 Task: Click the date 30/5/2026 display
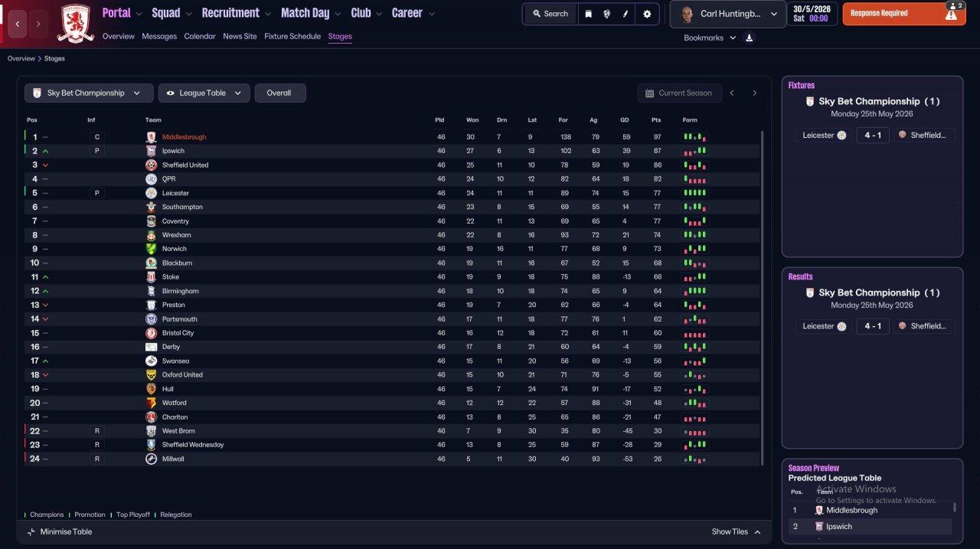[x=812, y=9]
